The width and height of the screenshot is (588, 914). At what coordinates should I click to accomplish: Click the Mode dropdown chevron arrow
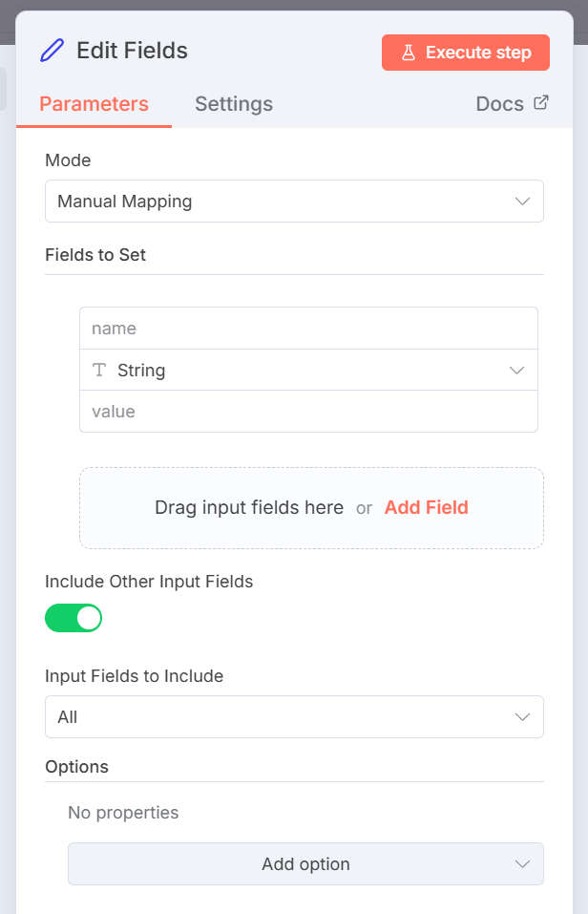coord(522,202)
